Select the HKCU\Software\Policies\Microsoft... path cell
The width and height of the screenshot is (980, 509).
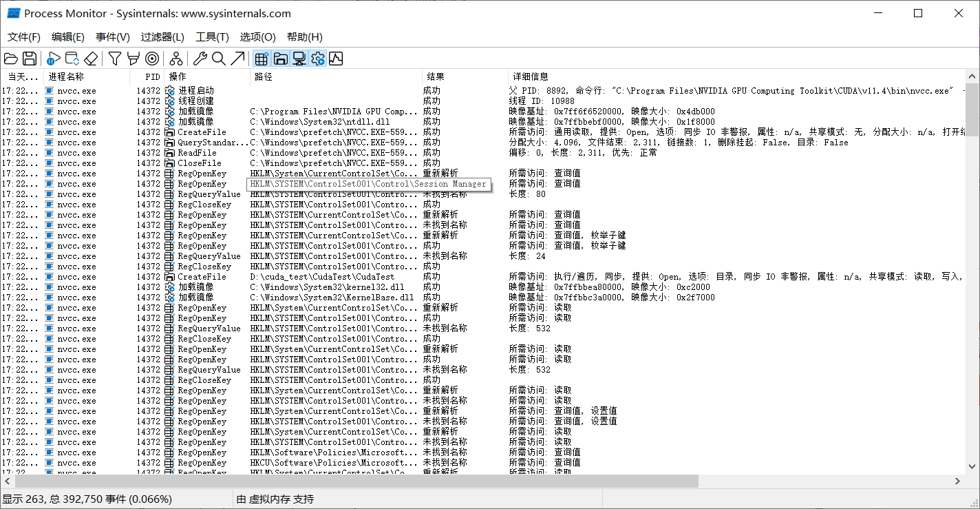(334, 463)
